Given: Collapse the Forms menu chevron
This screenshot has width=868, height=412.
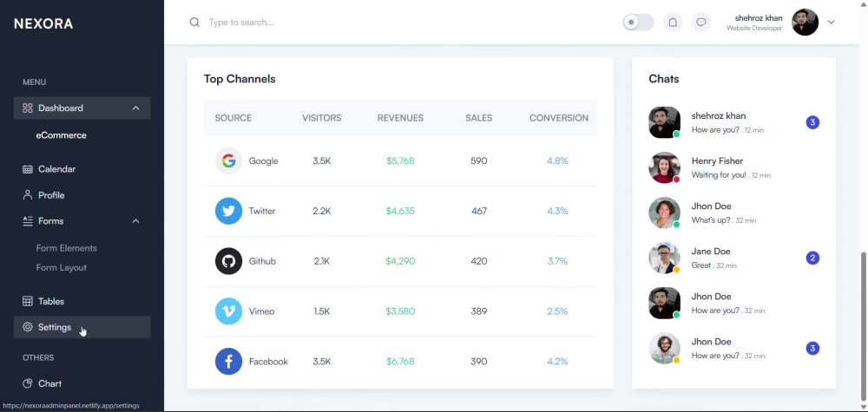Looking at the screenshot, I should (x=135, y=221).
